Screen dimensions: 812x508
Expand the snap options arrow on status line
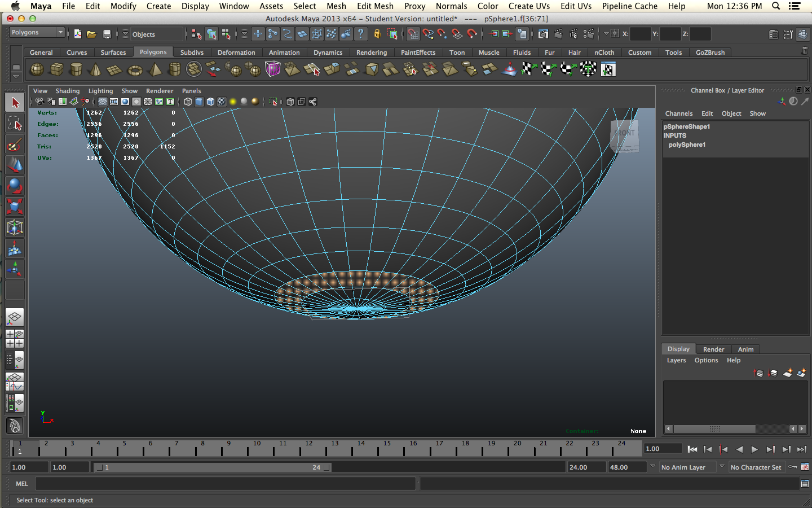(x=244, y=34)
